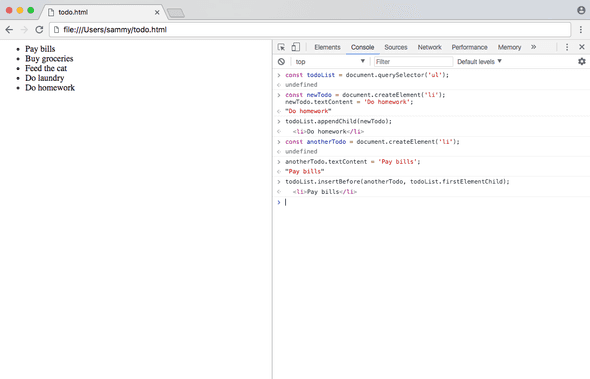Click the newTodo.textContent 'Do homework' line
590x379 pixels.
click(x=349, y=102)
